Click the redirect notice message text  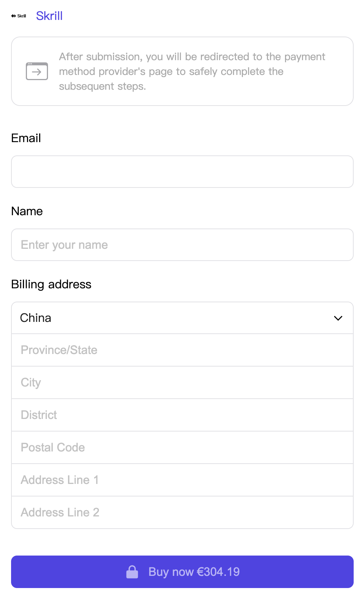[x=192, y=71]
